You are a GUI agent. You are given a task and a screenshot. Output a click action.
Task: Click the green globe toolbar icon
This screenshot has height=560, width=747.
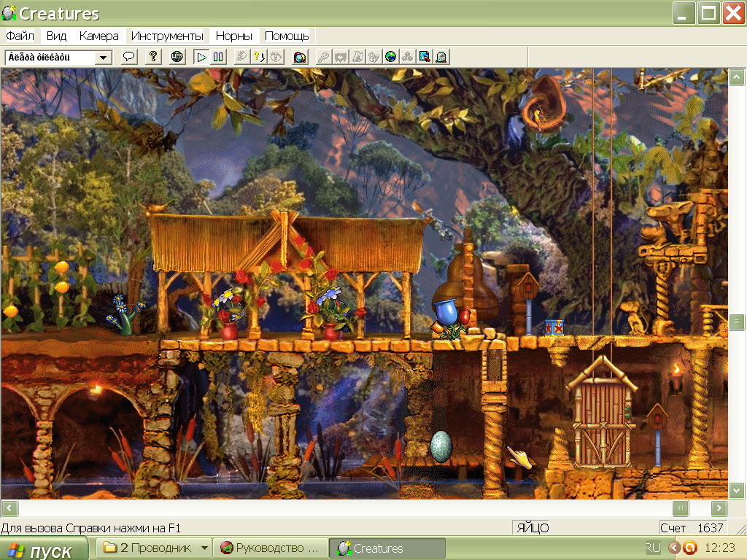[x=391, y=57]
